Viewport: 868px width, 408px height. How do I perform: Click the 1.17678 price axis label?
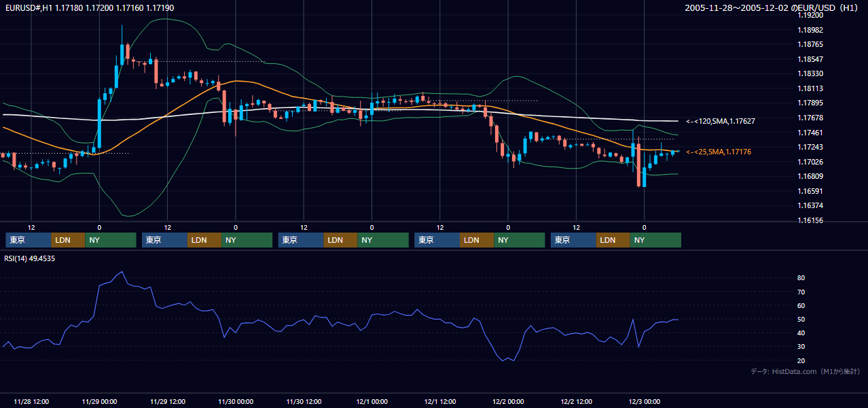810,118
